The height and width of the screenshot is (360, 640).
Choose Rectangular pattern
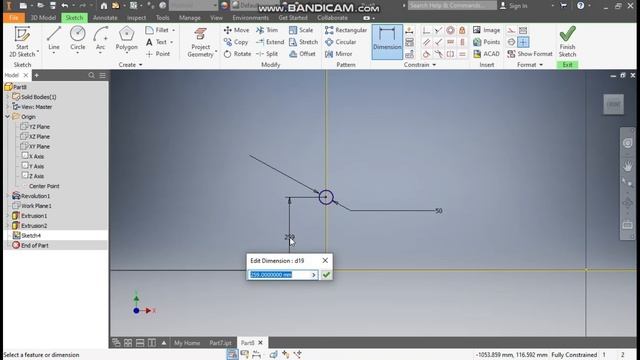tap(346, 30)
